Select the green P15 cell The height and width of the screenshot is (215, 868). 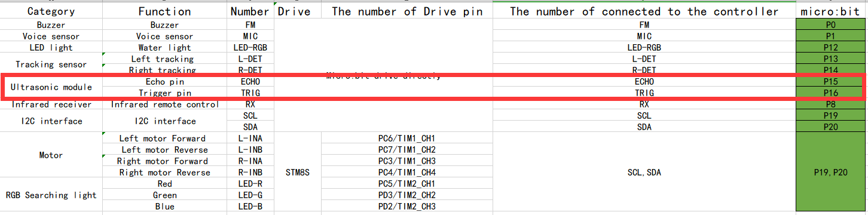pyautogui.click(x=832, y=81)
